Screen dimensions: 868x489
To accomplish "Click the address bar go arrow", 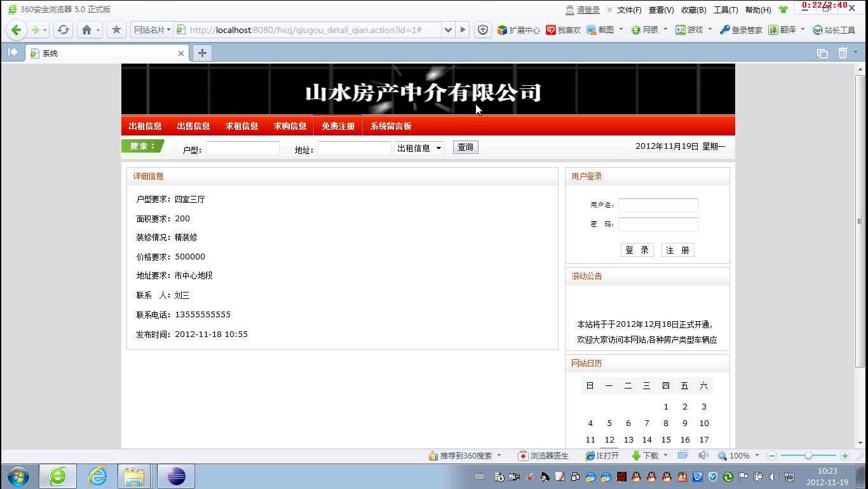I will 463,30.
